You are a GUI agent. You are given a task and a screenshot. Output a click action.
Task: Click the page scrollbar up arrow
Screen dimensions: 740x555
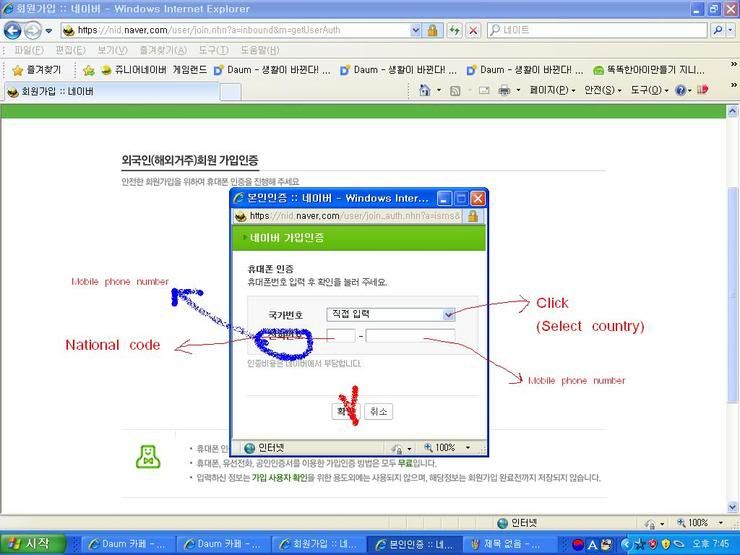point(732,111)
